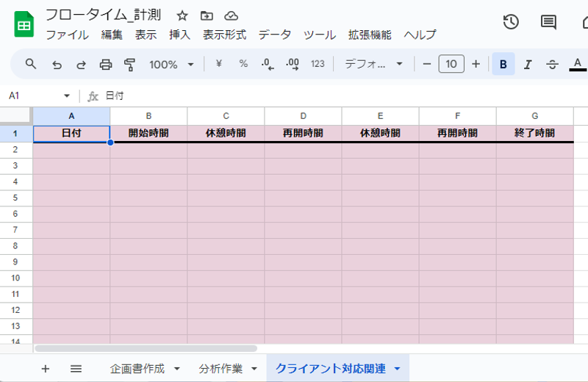
Task: Select the クライアント対応関連 sheet tab
Action: pos(330,369)
